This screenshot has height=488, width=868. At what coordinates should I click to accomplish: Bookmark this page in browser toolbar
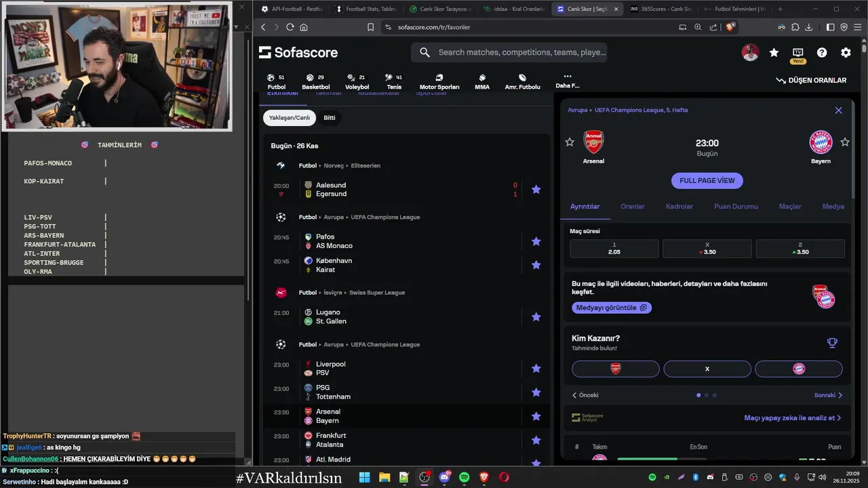(x=370, y=27)
